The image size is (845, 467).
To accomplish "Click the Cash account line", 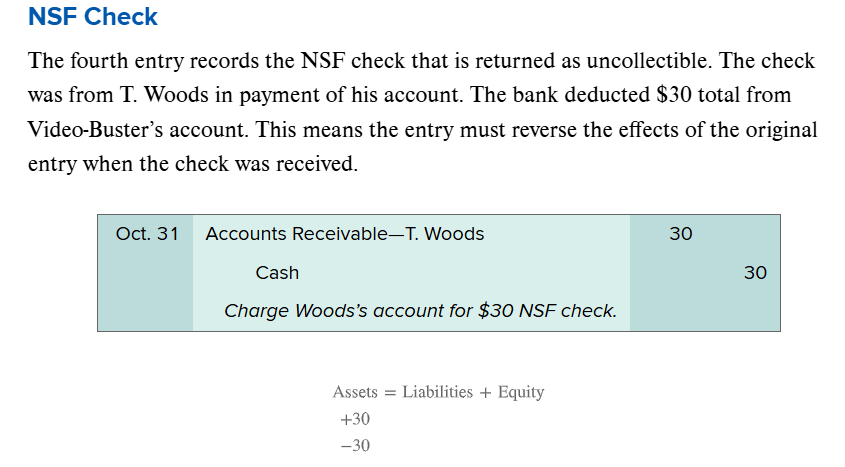I will coord(277,273).
